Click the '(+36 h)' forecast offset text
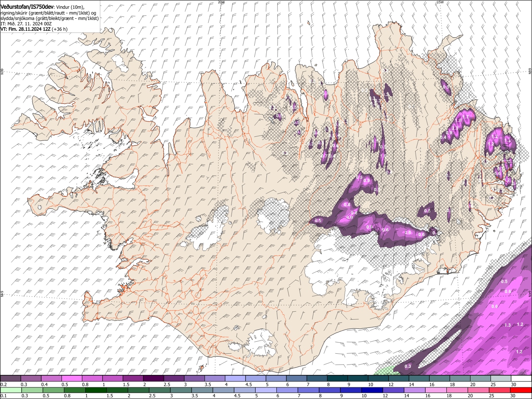The height and width of the screenshot is (399, 532). pyautogui.click(x=60, y=29)
